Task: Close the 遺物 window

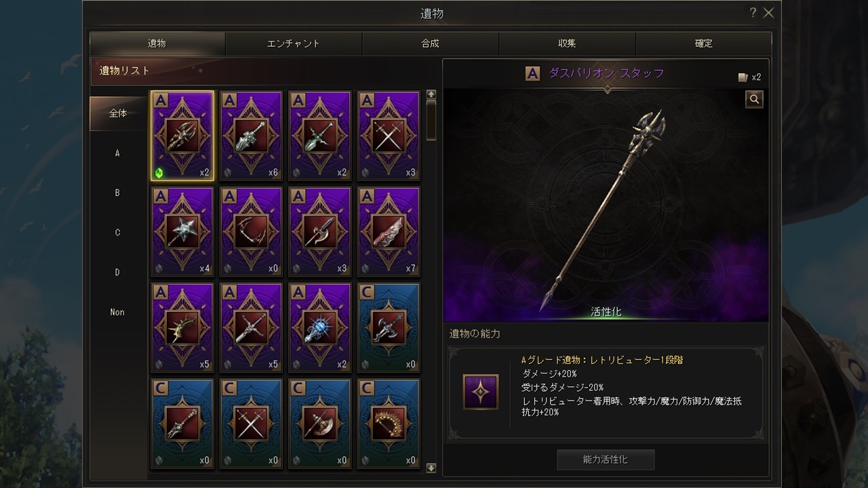Action: click(768, 13)
